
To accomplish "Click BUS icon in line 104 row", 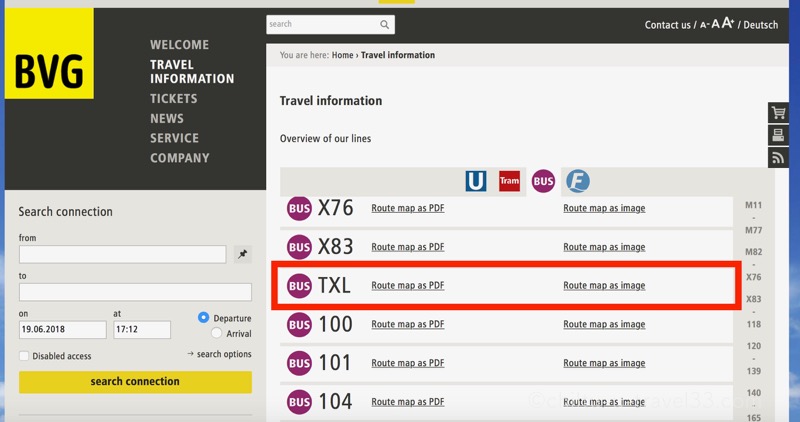I will [299, 402].
